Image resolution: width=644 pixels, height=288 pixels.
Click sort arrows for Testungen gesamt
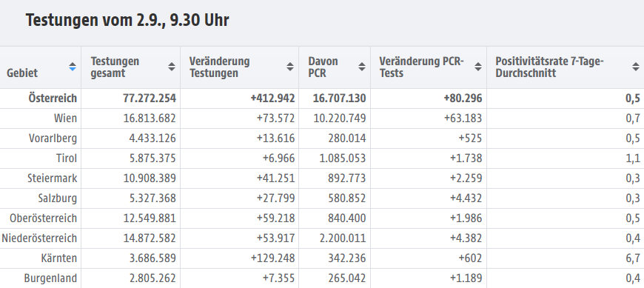172,67
